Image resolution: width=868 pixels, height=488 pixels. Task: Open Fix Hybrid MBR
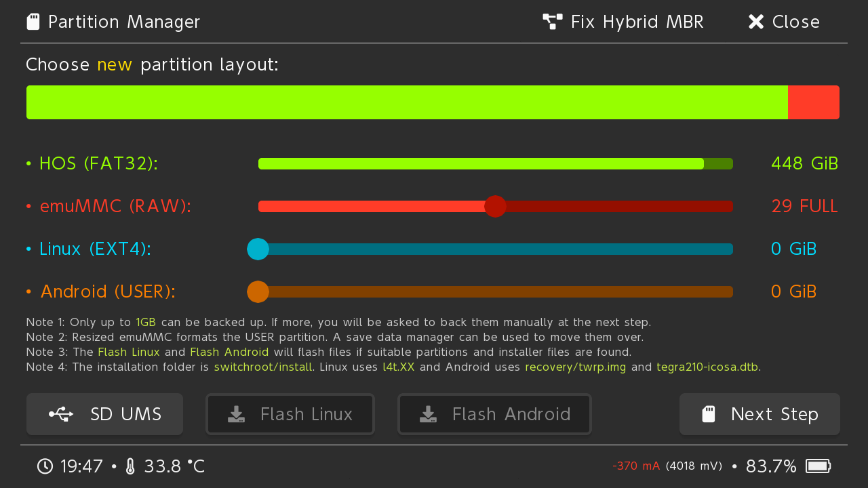[x=623, y=22]
